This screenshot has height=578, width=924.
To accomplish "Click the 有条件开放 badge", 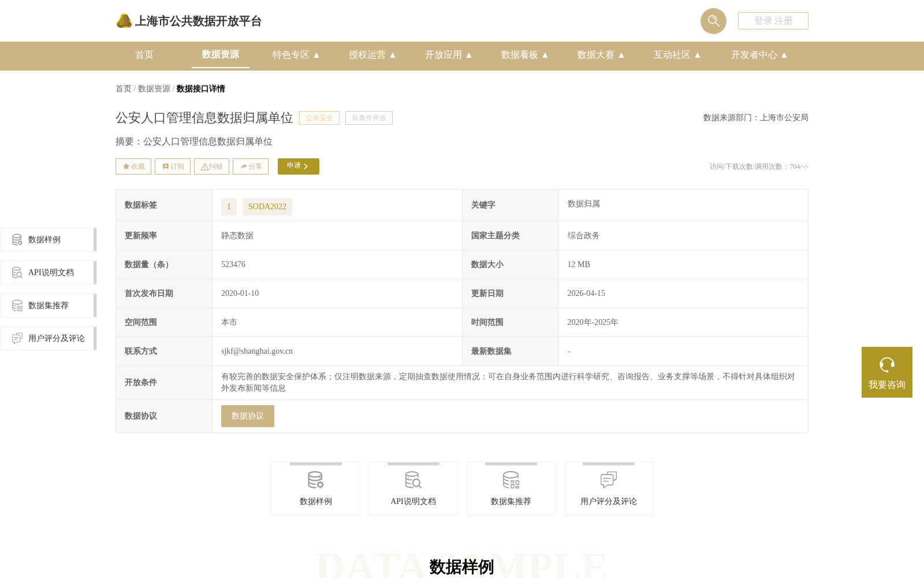I will (369, 118).
